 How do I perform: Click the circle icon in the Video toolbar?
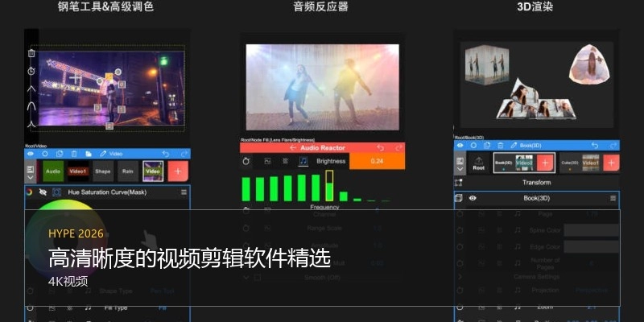click(x=45, y=154)
